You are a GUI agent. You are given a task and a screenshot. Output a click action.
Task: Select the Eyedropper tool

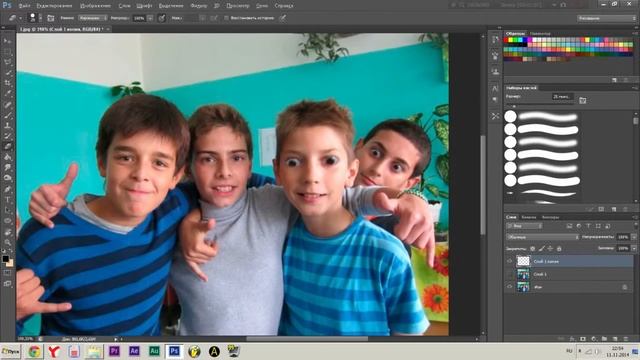pos(7,94)
